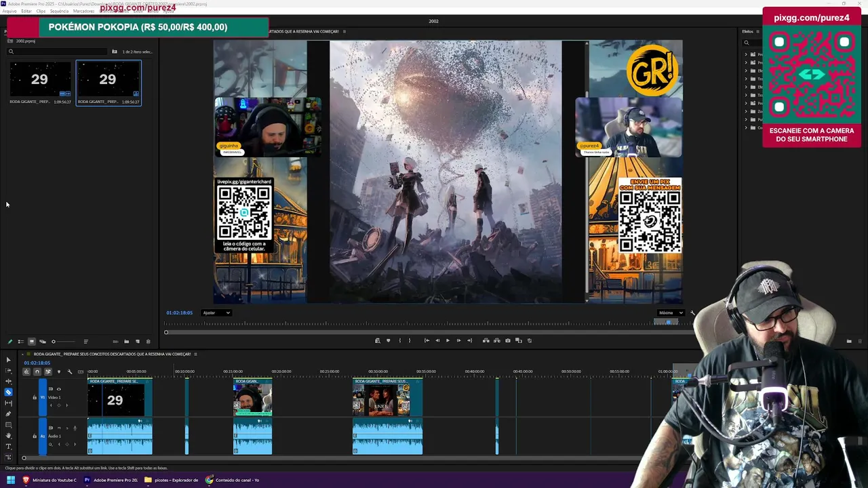Select the Ripple Edit tool

coord(9,382)
